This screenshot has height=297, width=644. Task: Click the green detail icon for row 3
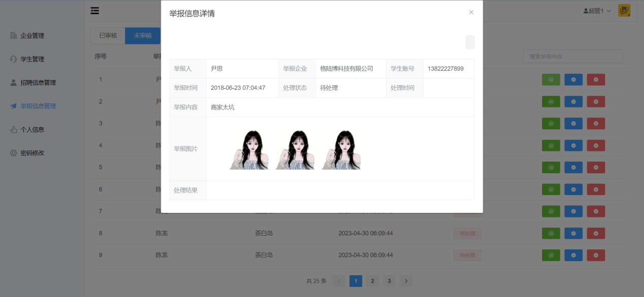pos(551,124)
